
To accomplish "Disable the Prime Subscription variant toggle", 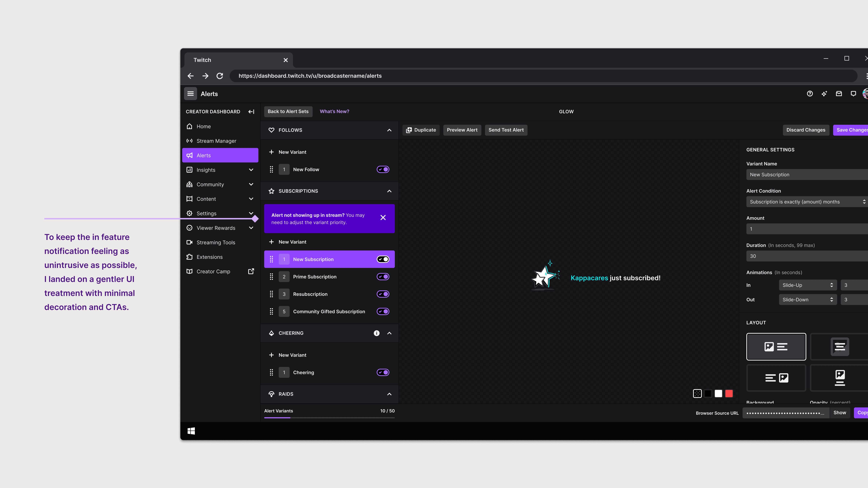I will tap(383, 277).
